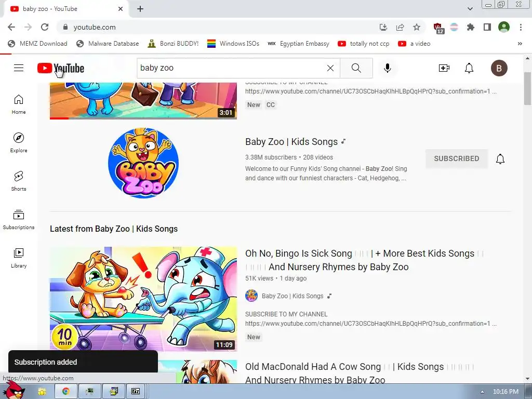This screenshot has width=532, height=399.
Task: Click the youtube.com address bar
Action: pos(217,27)
